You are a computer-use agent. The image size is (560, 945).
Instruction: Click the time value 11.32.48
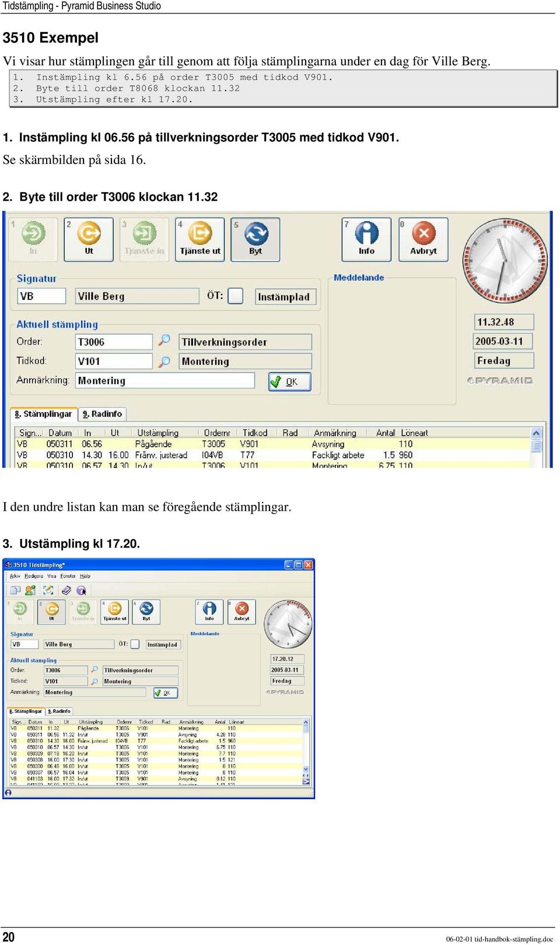pyautogui.click(x=503, y=322)
